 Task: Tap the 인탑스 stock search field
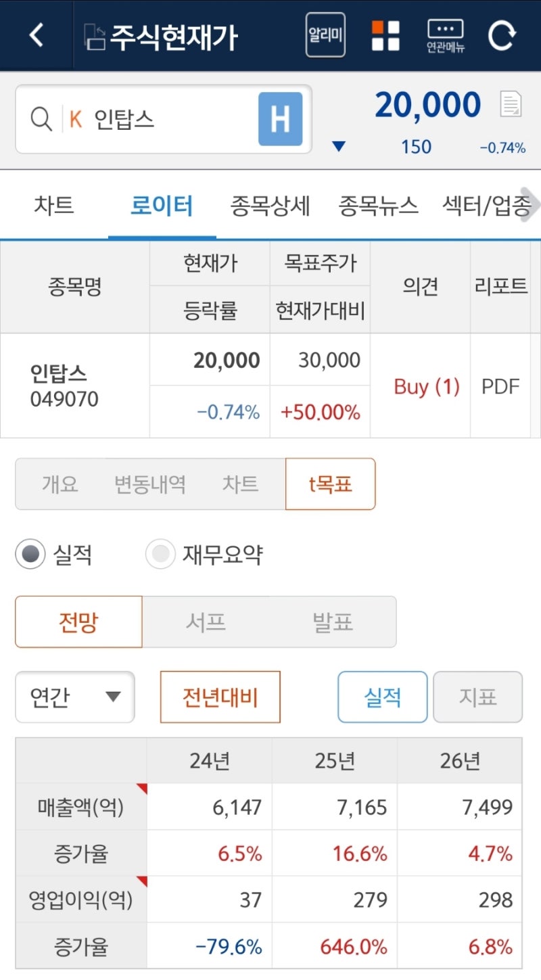(164, 120)
